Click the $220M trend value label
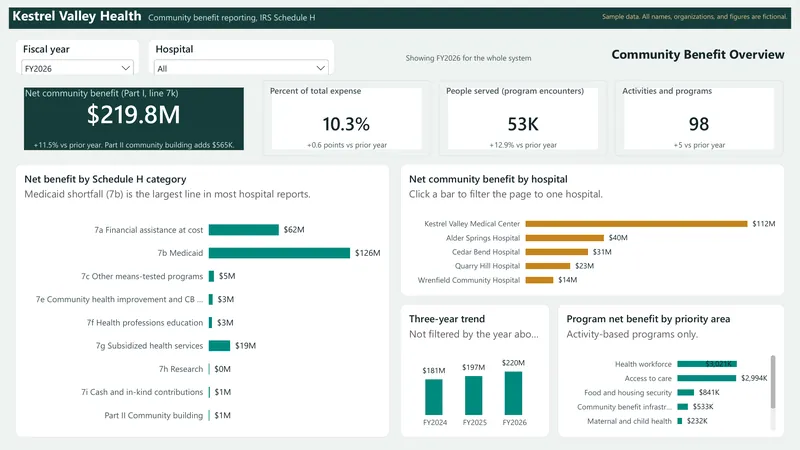The width and height of the screenshot is (800, 450). 513,363
